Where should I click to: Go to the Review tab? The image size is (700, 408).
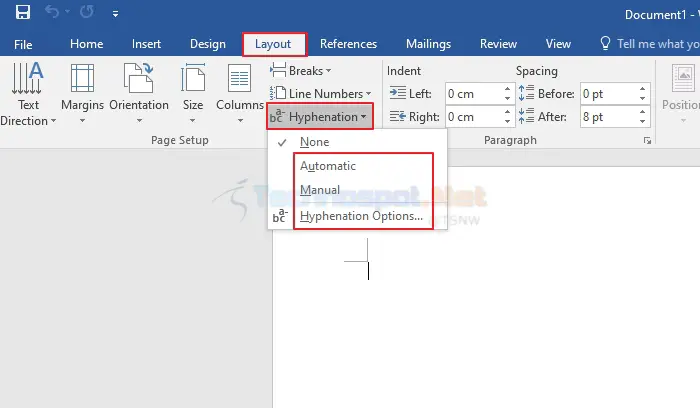point(498,44)
